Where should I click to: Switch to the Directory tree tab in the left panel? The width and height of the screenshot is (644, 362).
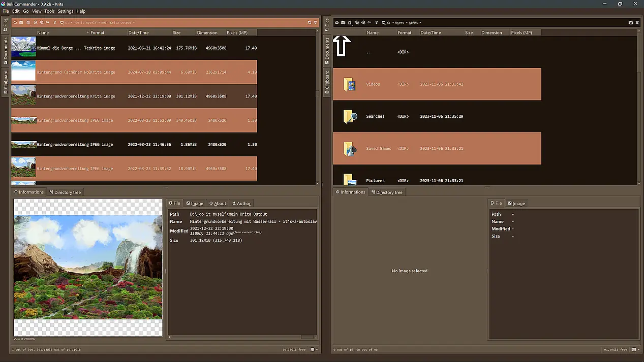65,192
